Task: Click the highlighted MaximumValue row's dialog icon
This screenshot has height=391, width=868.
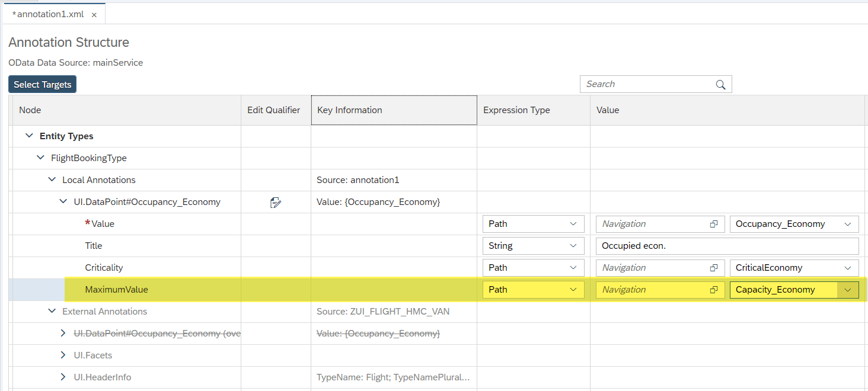Action: click(x=714, y=289)
